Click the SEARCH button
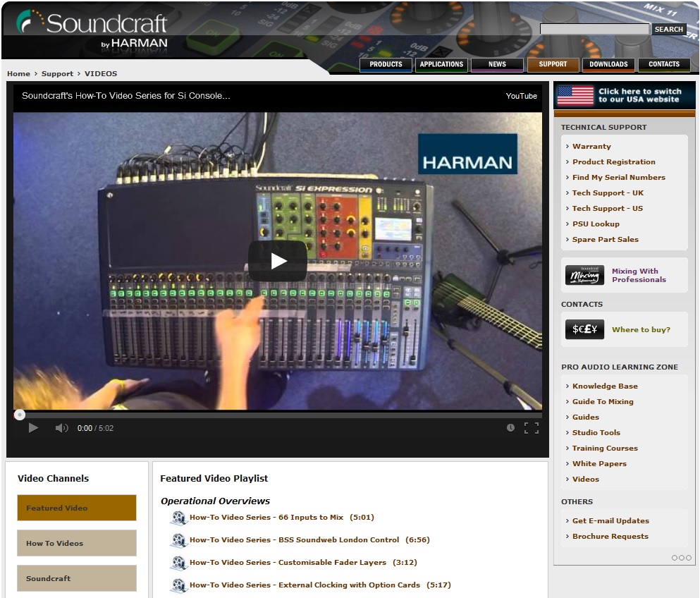 [668, 29]
